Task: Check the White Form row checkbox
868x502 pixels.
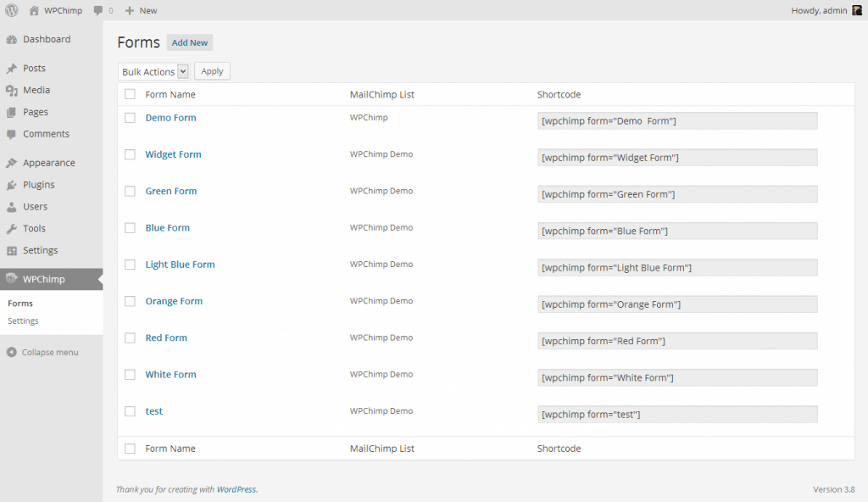Action: 130,375
